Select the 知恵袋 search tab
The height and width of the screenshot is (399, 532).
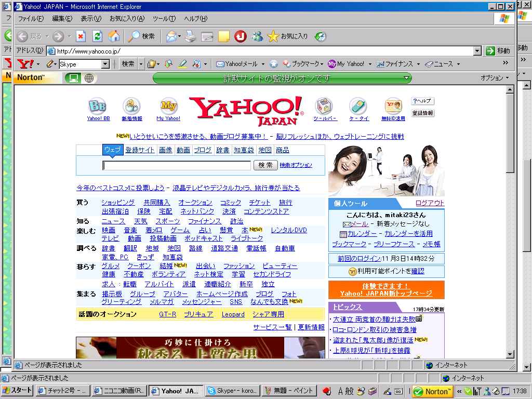pos(244,150)
